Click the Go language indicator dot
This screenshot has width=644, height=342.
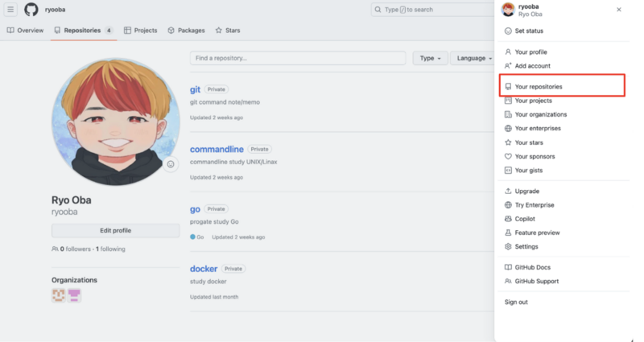[192, 237]
